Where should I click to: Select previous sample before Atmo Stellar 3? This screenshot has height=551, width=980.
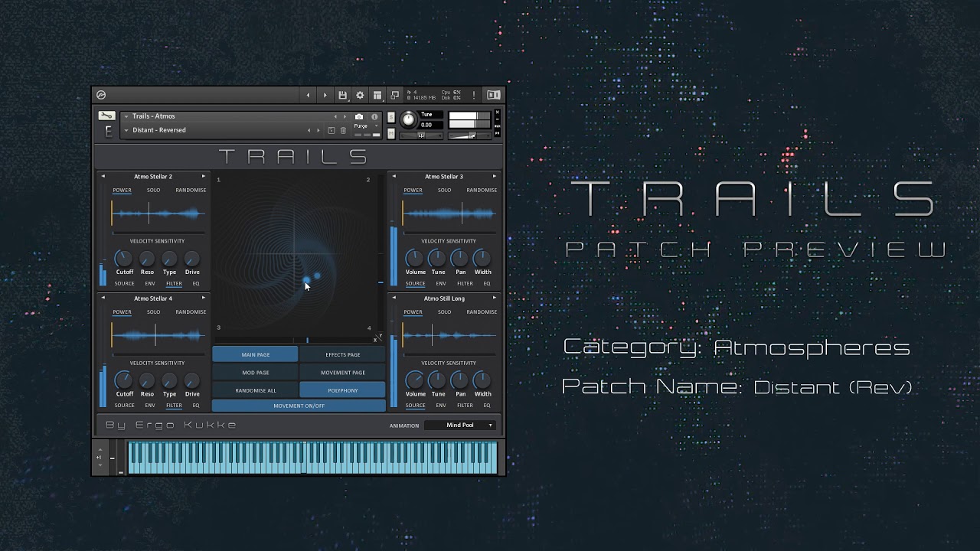(x=394, y=176)
